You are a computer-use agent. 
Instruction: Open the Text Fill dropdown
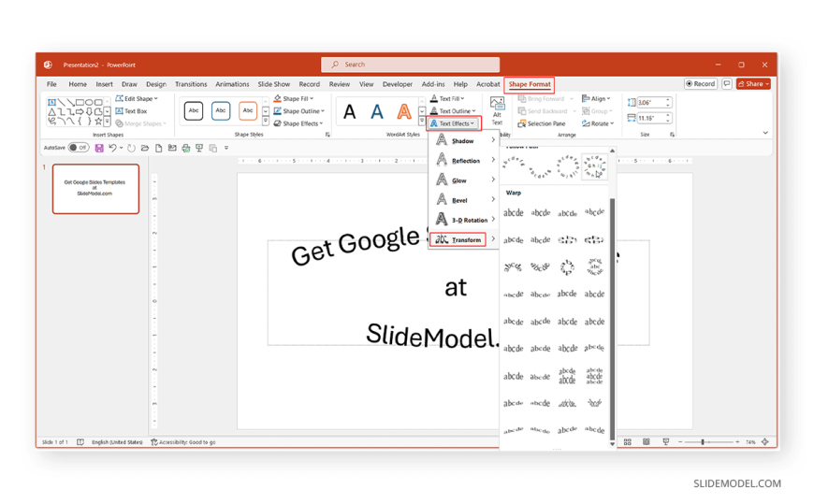click(447, 98)
